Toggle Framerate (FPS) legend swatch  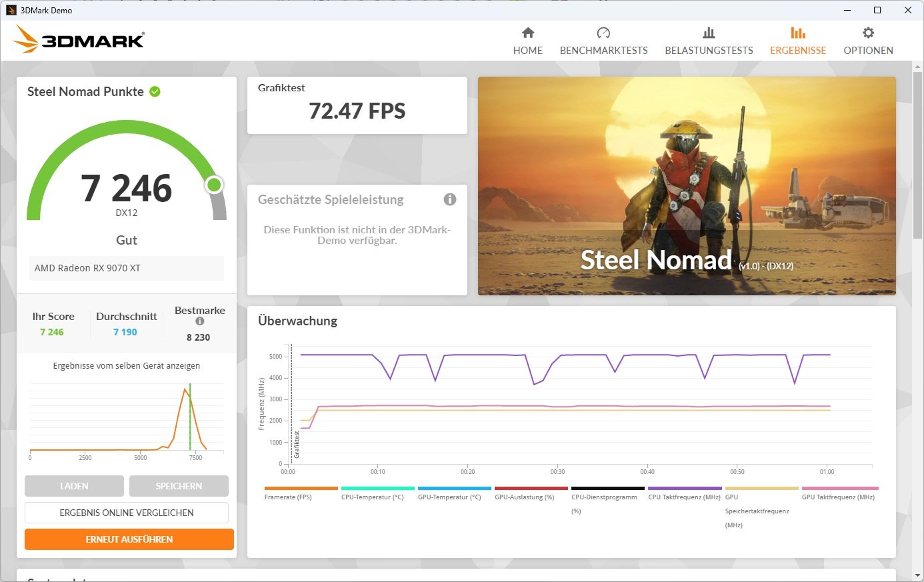301,488
